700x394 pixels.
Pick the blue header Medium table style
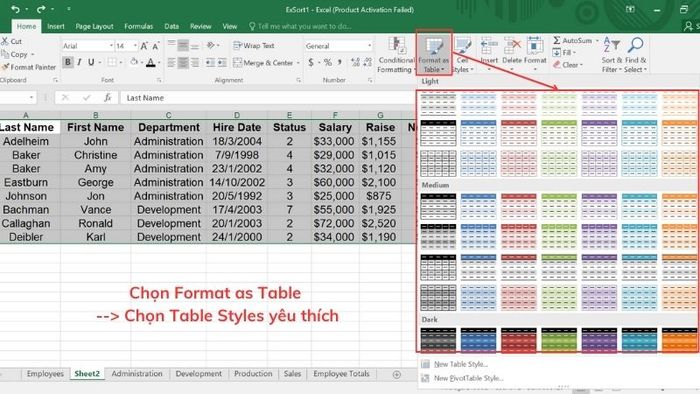click(x=478, y=206)
